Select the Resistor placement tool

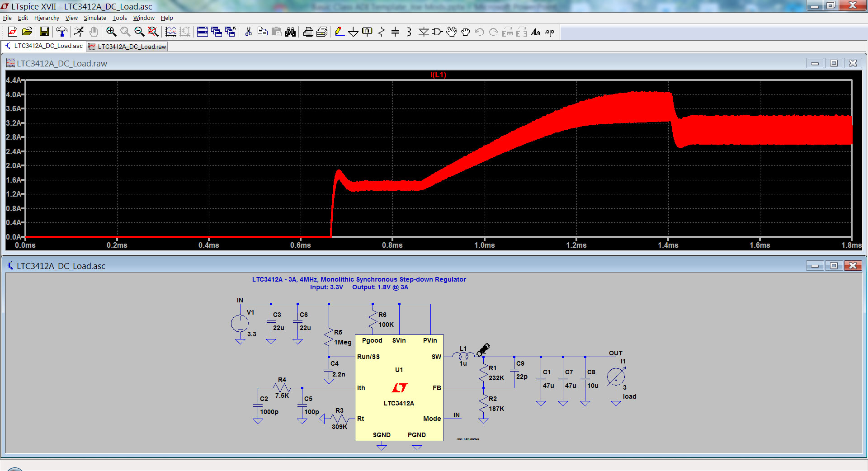click(381, 32)
